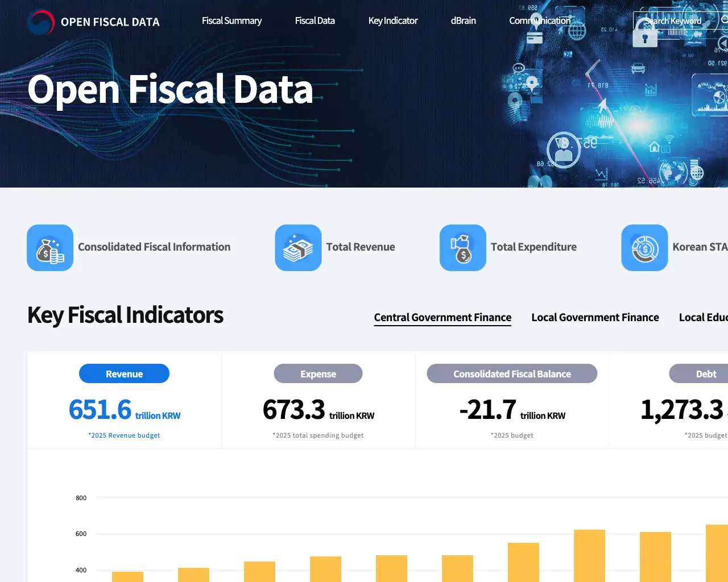This screenshot has width=728, height=582.
Task: Open the Fiscal Data menu
Action: pos(315,20)
